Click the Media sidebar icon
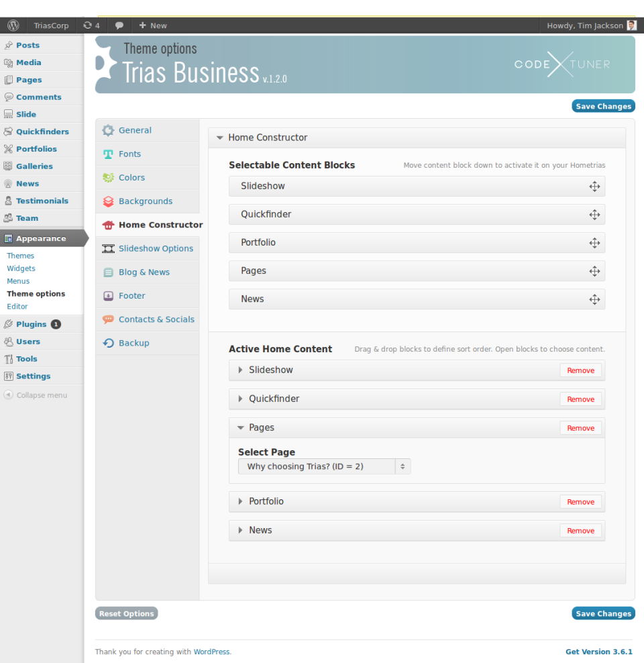Screen dimensions: 644x663 [x=8, y=62]
